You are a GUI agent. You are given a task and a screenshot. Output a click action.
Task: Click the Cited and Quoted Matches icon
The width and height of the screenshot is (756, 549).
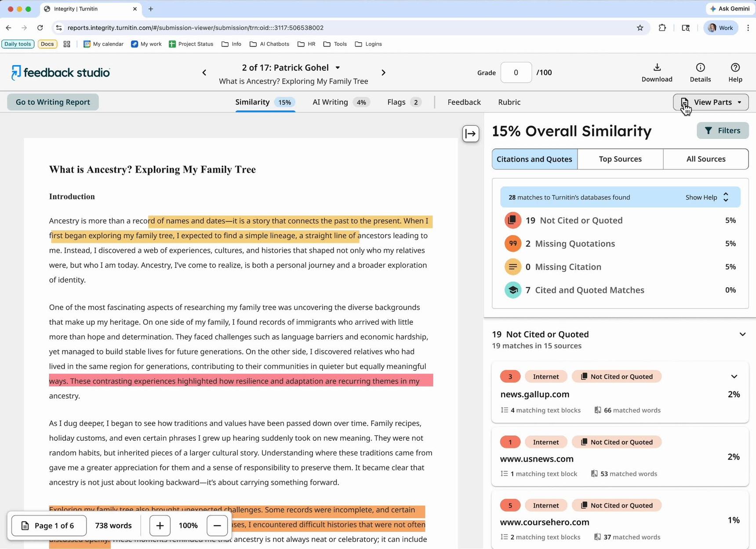coord(512,290)
